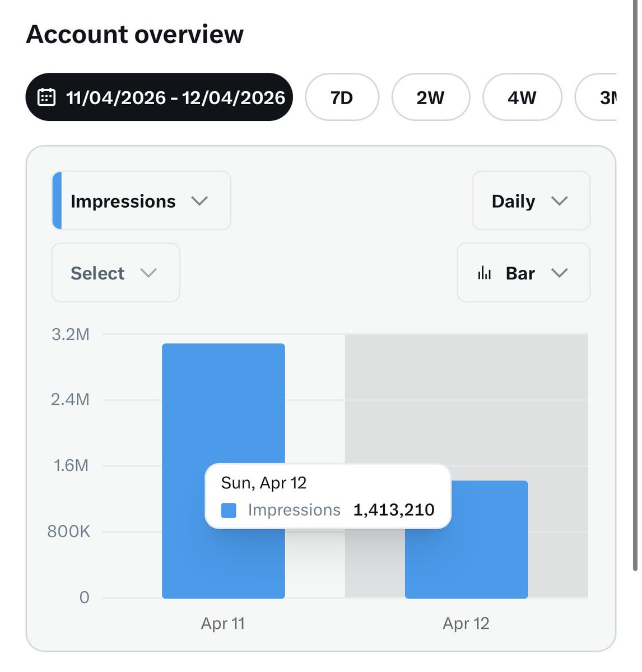The width and height of the screenshot is (642, 672).
Task: Click the page scrollbar on right edge
Action: tap(634, 286)
